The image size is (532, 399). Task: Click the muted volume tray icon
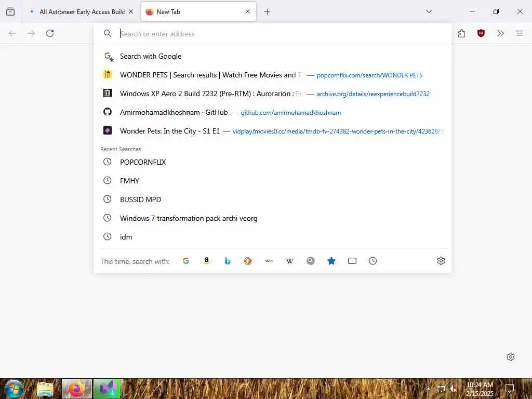453,389
